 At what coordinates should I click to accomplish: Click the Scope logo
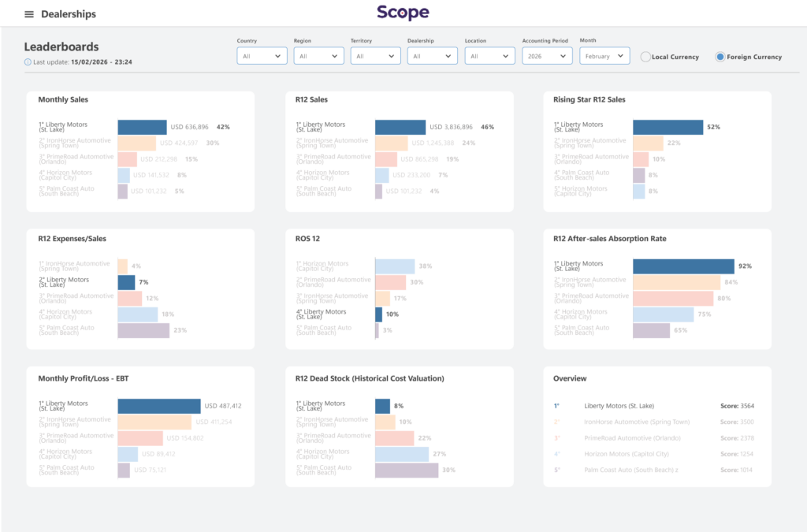pyautogui.click(x=403, y=13)
